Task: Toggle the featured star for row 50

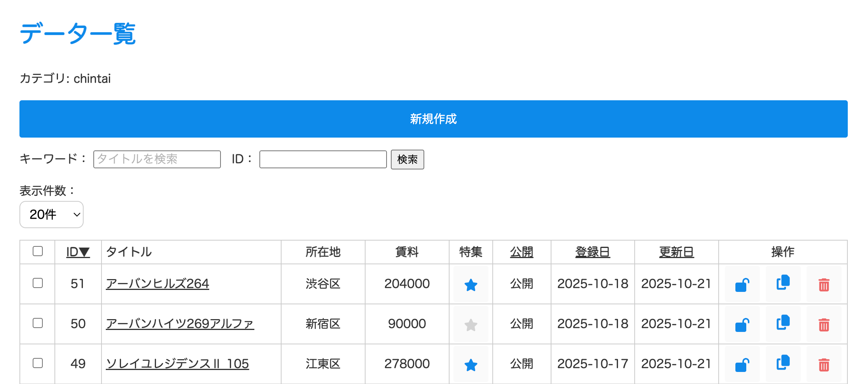Action: pos(471,325)
